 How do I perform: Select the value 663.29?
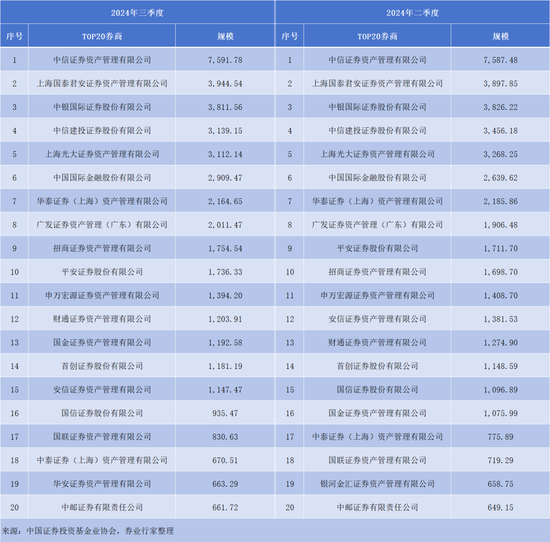pos(225,484)
